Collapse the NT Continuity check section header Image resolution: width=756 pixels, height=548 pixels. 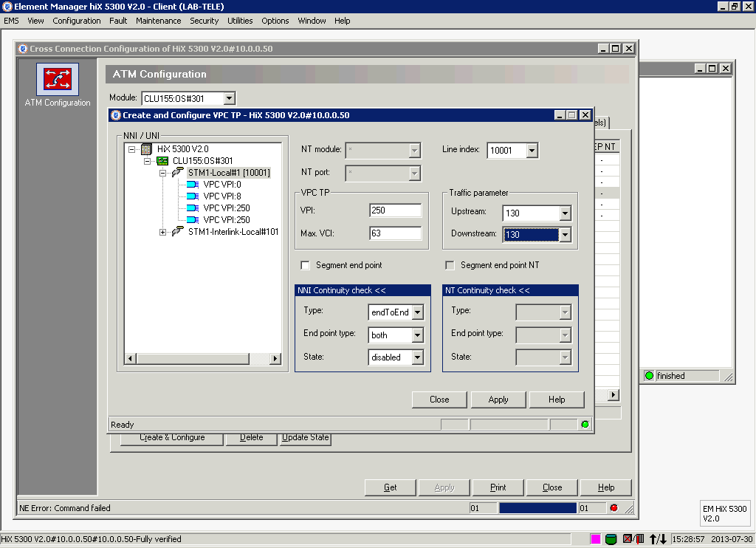click(510, 290)
